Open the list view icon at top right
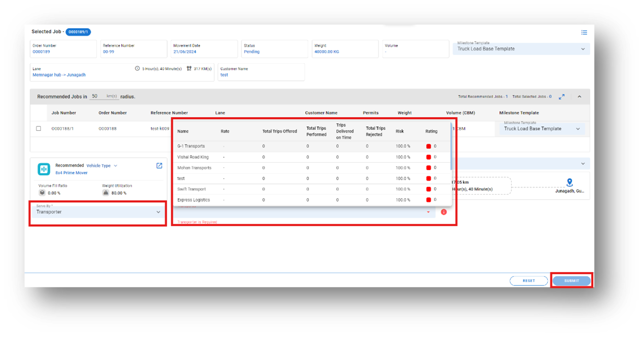The image size is (644, 338). click(x=584, y=32)
